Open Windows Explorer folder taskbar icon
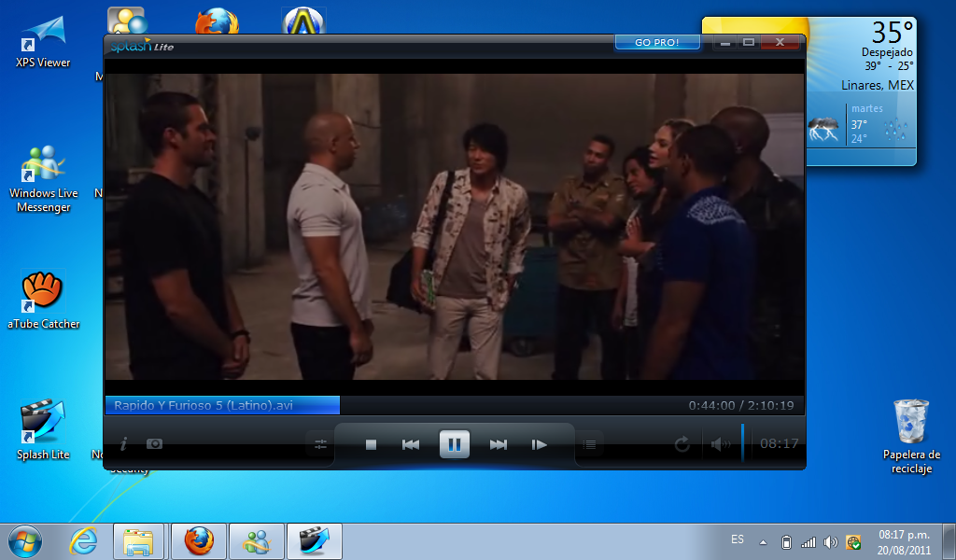 tap(138, 541)
